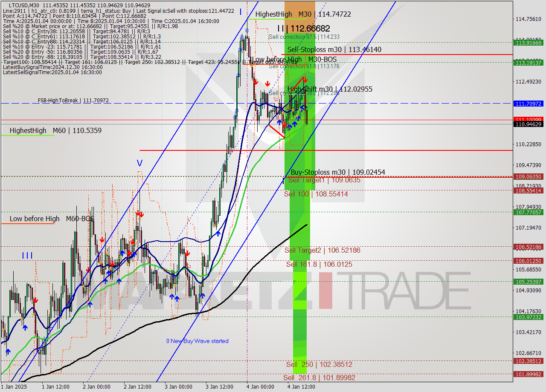Select the LatestSellSignalTime:2025.01.04 16:30:00 line
Screen dimensions: 546x392
[x=52, y=72]
